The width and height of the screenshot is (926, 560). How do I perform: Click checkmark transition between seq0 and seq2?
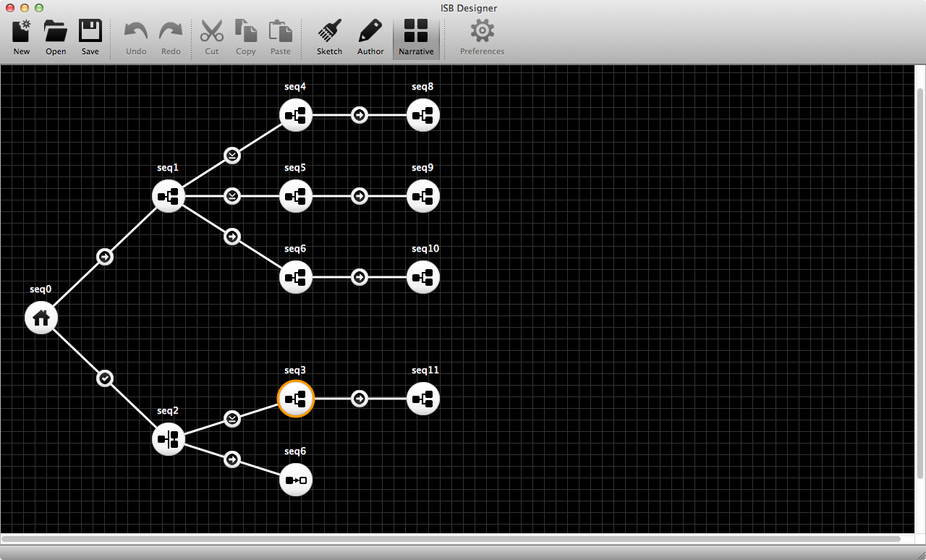(105, 378)
